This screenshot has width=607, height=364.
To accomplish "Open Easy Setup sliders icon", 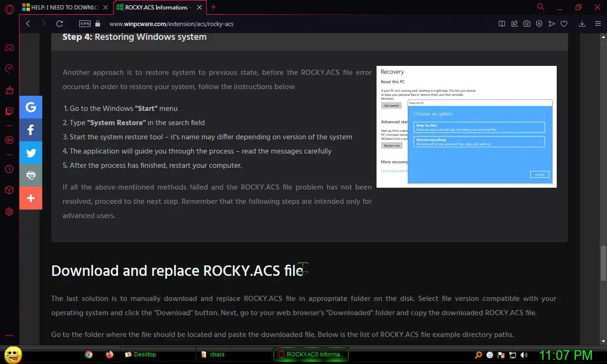I will [x=598, y=24].
